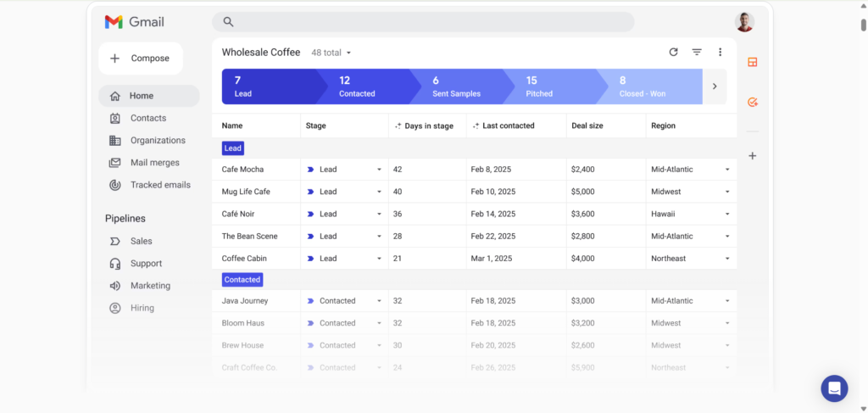
Task: Click the Compose button
Action: point(141,59)
